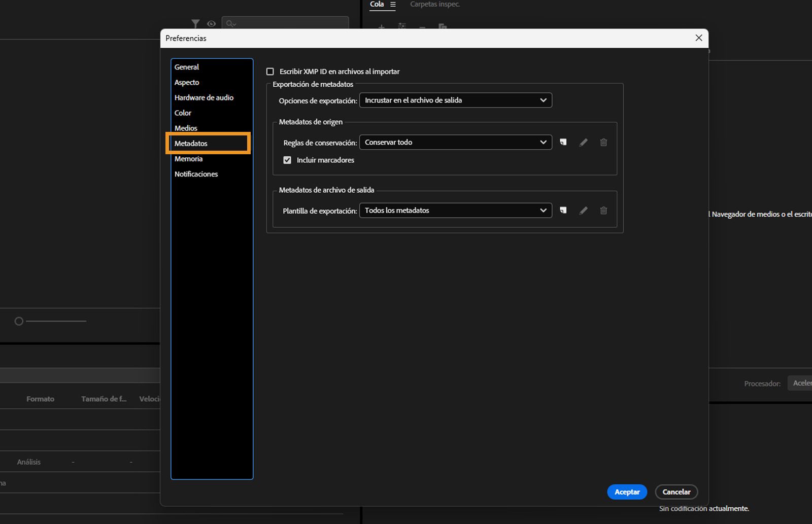Enable Escribir XMP ID en archivos al importar
Screen dimensions: 812x524
coord(270,72)
